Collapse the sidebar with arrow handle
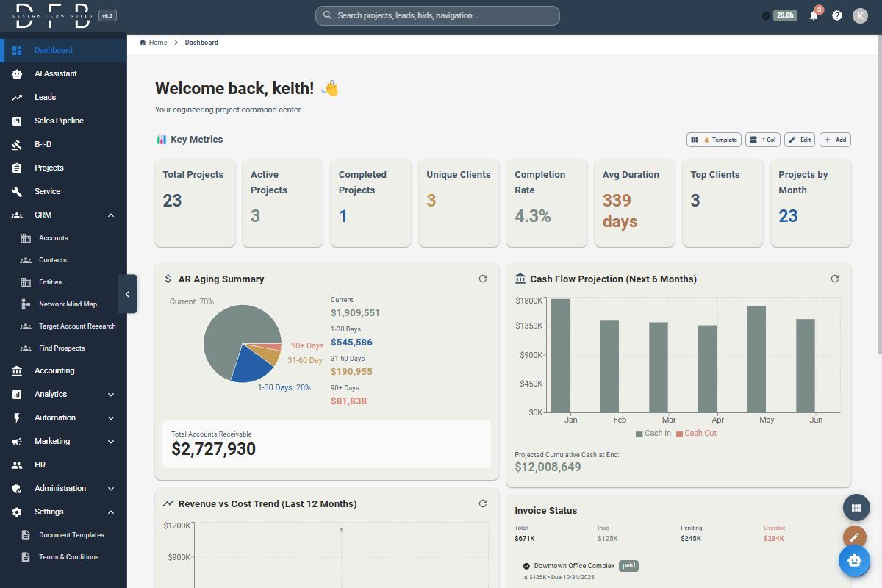Image resolution: width=882 pixels, height=588 pixels. click(127, 294)
